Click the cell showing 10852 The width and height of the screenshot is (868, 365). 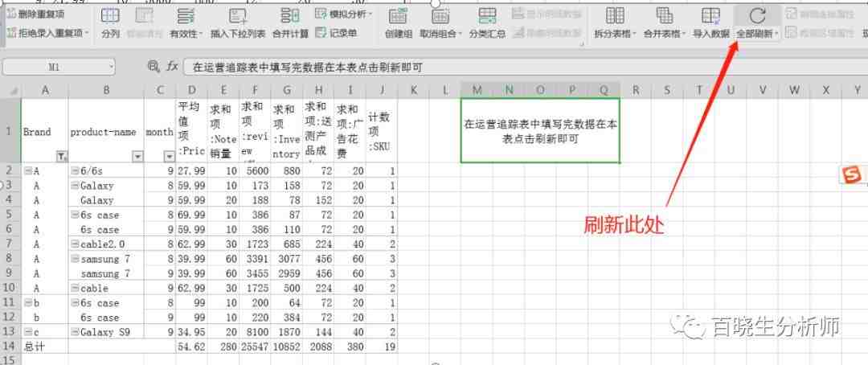coord(286,347)
